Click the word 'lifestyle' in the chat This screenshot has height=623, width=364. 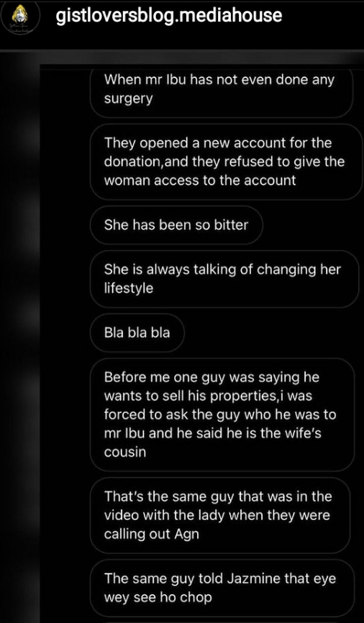(x=128, y=288)
